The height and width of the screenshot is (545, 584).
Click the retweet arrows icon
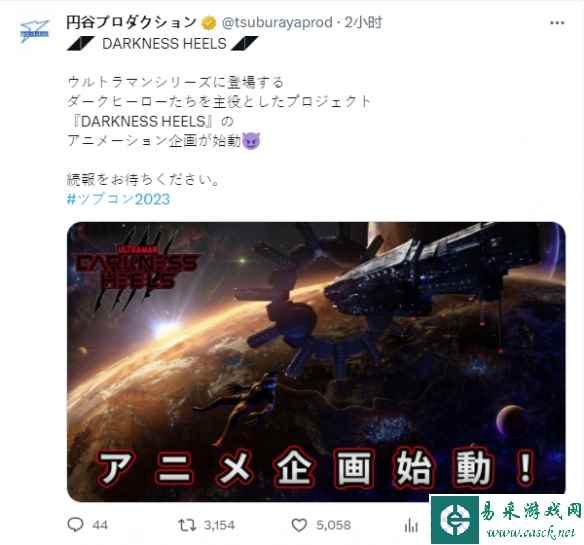(187, 525)
